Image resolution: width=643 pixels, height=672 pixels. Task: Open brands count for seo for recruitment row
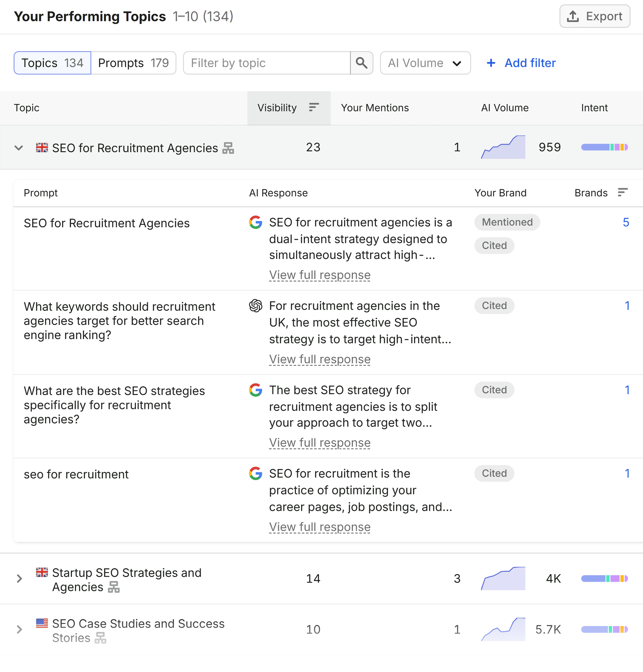(627, 473)
